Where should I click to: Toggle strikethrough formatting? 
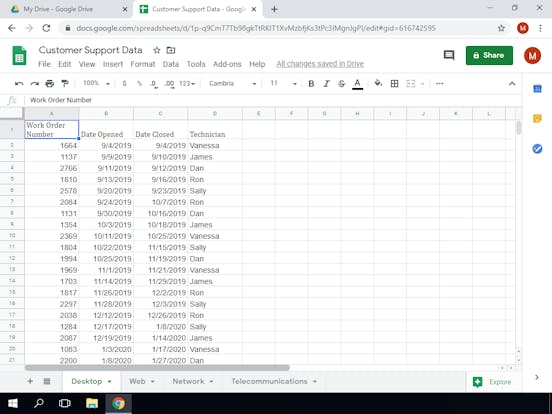coord(341,83)
